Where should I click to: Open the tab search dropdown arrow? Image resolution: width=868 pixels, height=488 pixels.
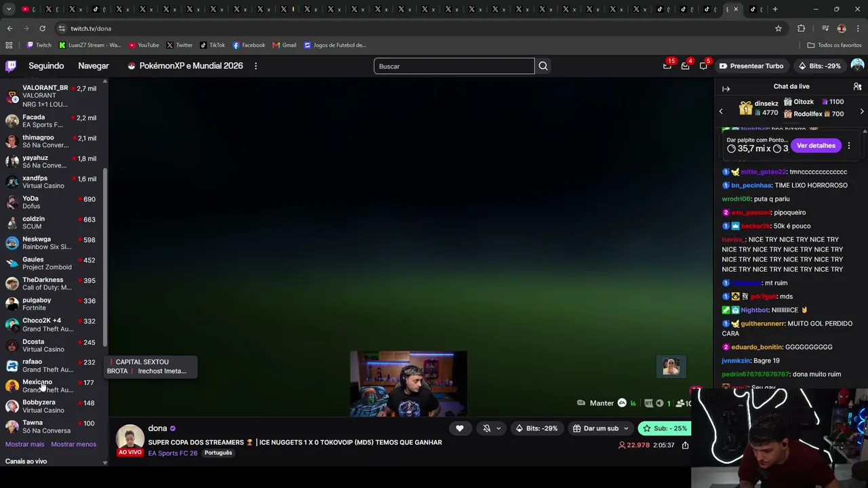9,9
